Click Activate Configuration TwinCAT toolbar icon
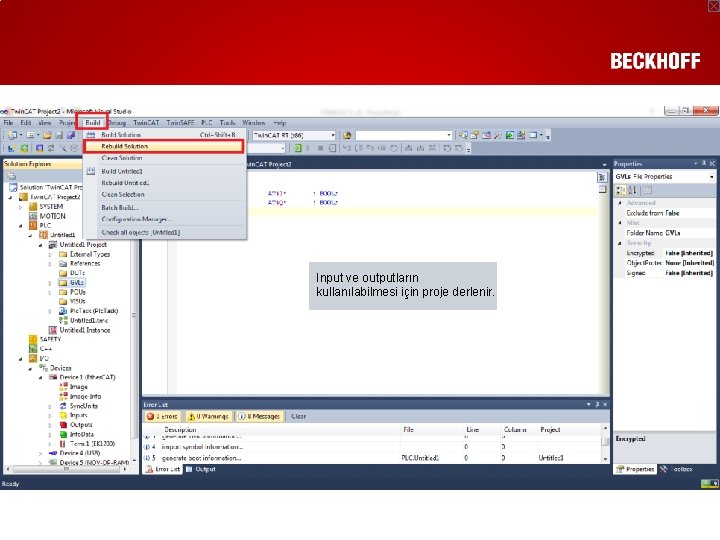720x540 pixels. tap(11, 148)
